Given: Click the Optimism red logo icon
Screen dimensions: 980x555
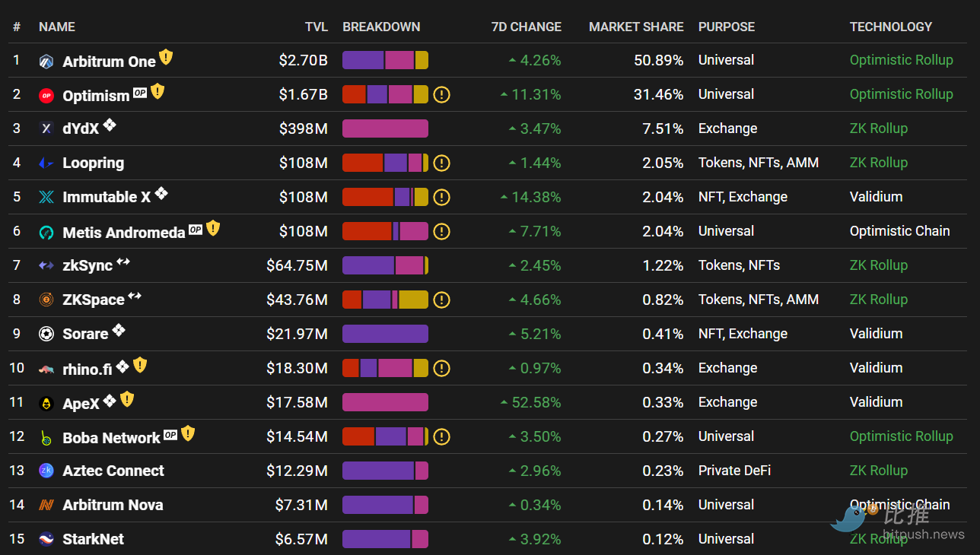Looking at the screenshot, I should click(x=46, y=96).
